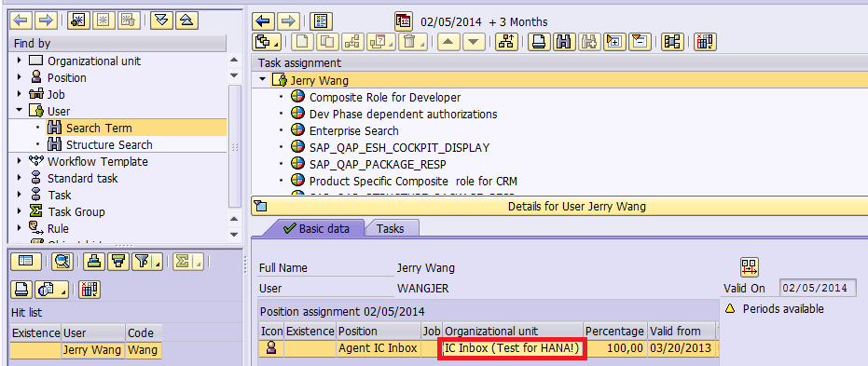Click the Assign hierarchy icon
The width and height of the screenshot is (868, 366).
click(x=353, y=41)
